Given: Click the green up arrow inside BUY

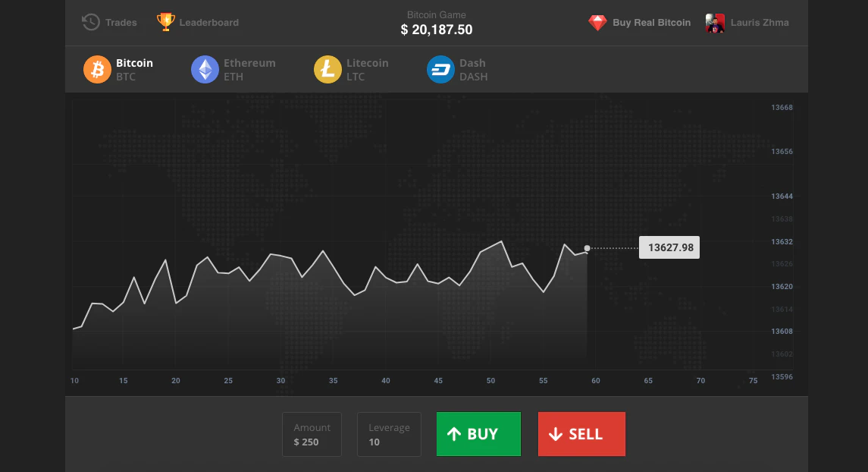Looking at the screenshot, I should coord(455,433).
